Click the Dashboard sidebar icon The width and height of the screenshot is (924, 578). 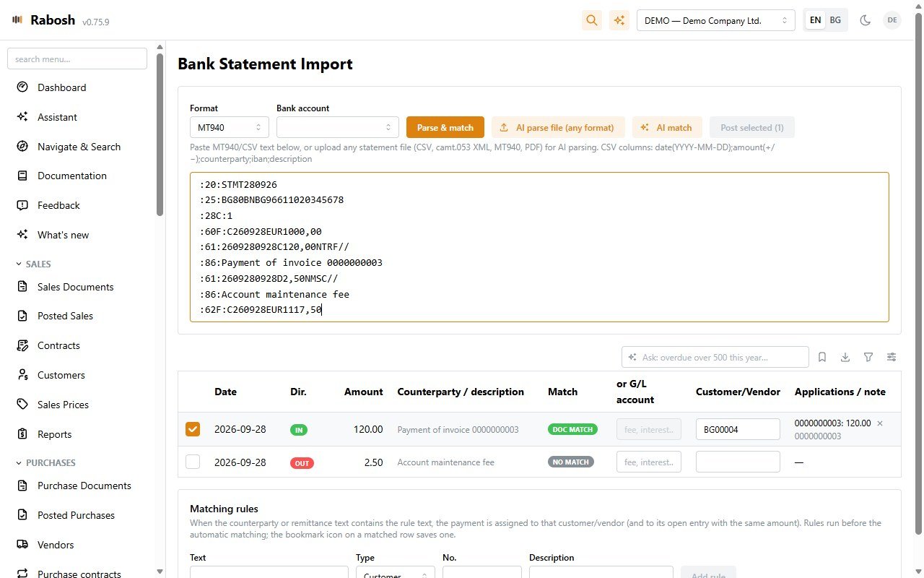coord(22,87)
